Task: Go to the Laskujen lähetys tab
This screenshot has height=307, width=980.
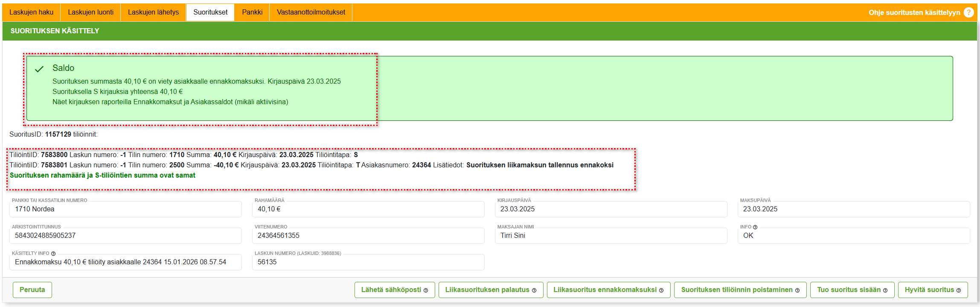Action: [153, 12]
